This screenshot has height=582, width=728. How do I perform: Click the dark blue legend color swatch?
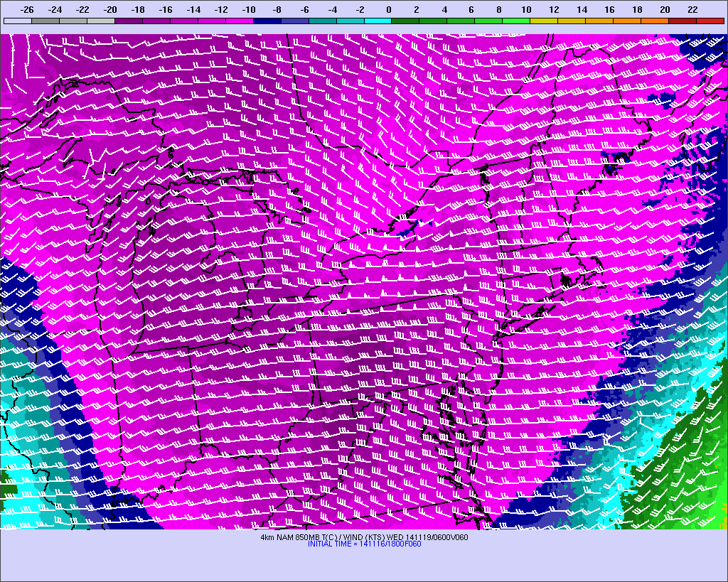[267, 21]
